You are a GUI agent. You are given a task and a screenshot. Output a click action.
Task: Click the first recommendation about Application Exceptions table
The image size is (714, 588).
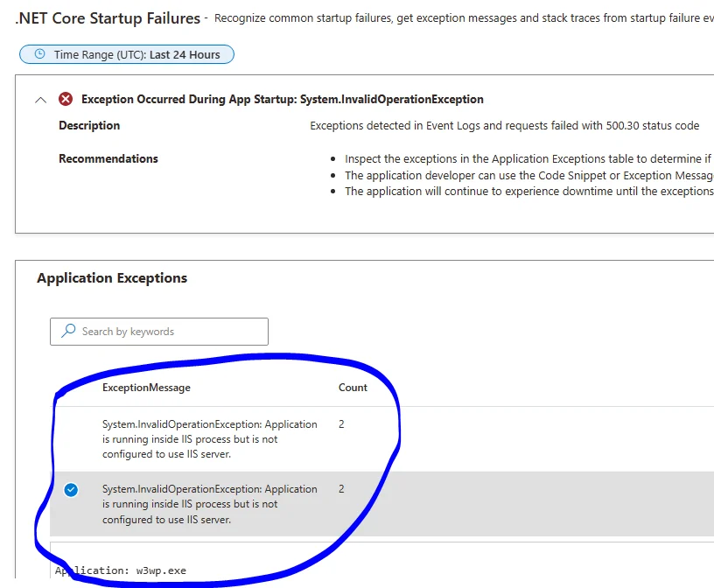click(529, 158)
